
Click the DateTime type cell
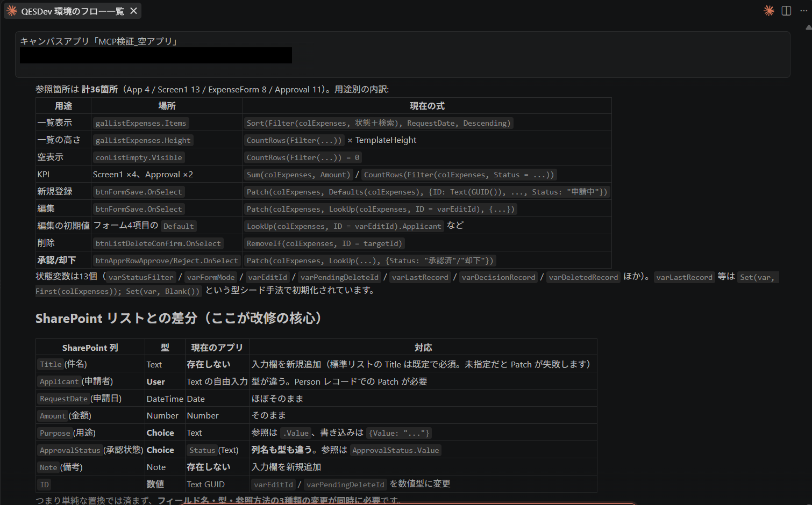coord(165,399)
